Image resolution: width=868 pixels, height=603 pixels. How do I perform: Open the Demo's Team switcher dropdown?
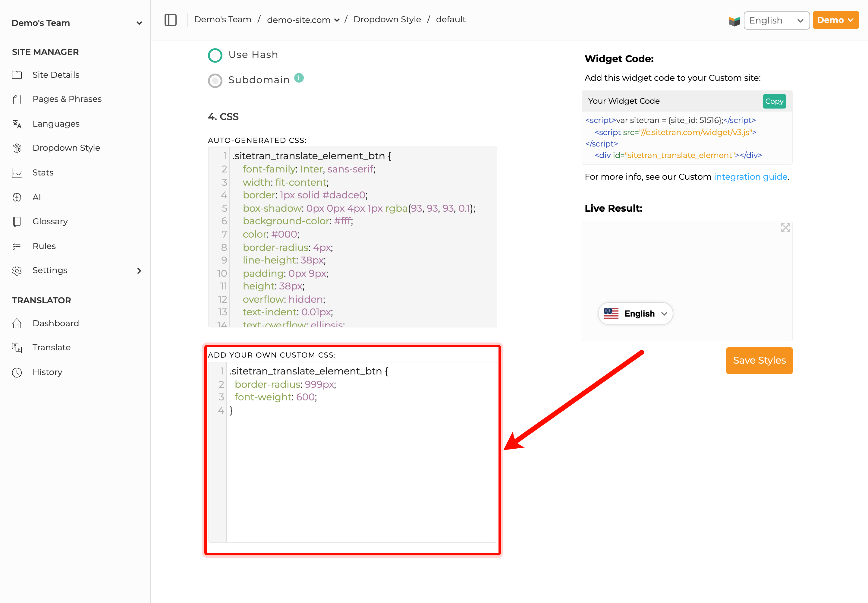tap(77, 23)
